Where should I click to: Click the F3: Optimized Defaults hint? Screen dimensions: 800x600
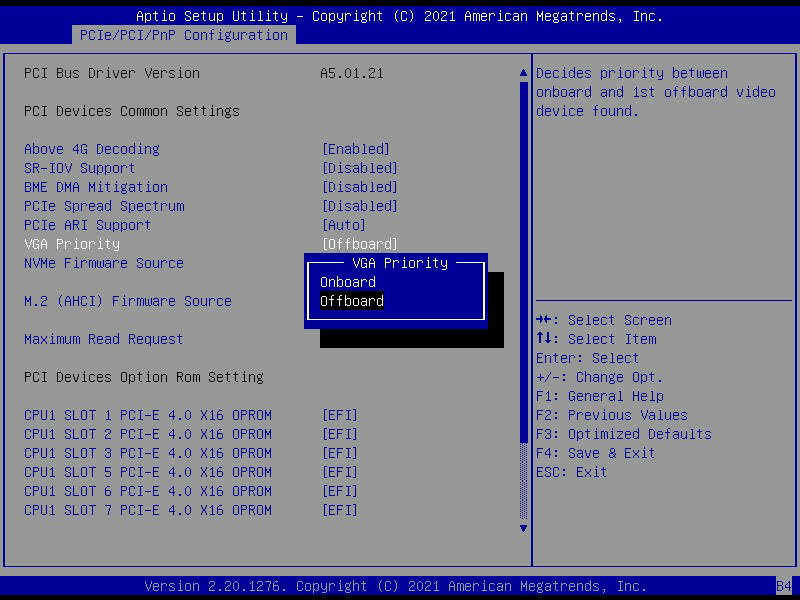tap(624, 434)
